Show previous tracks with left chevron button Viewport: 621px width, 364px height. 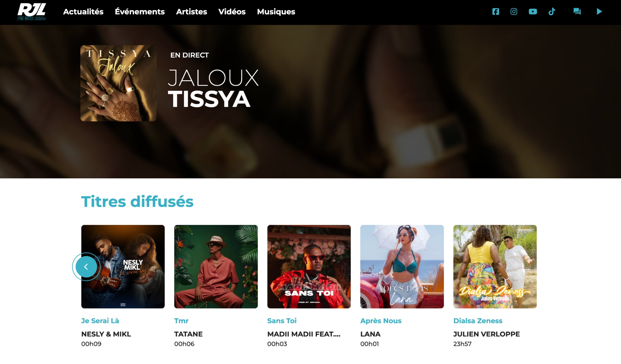(x=86, y=267)
